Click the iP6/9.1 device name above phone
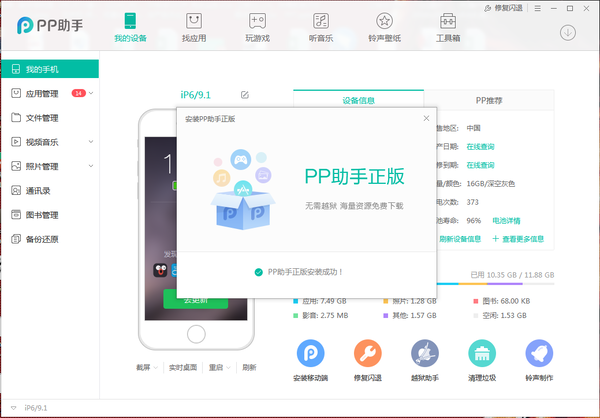 pos(196,95)
